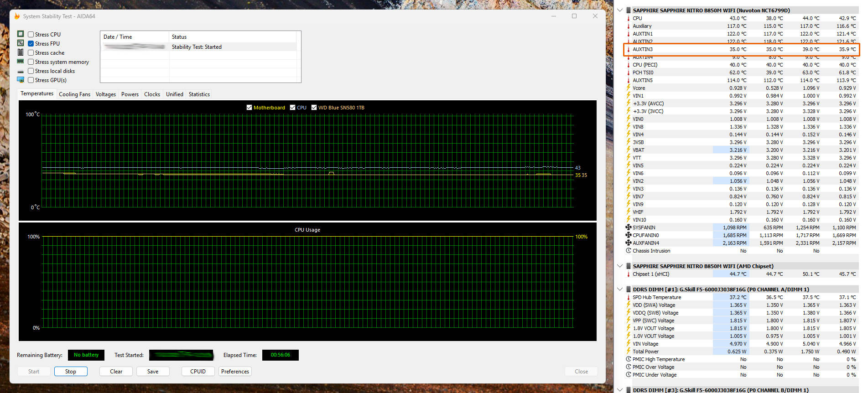868x393 pixels.
Task: Collapse the Nuvoton NCT6799D sensor group
Action: click(619, 10)
